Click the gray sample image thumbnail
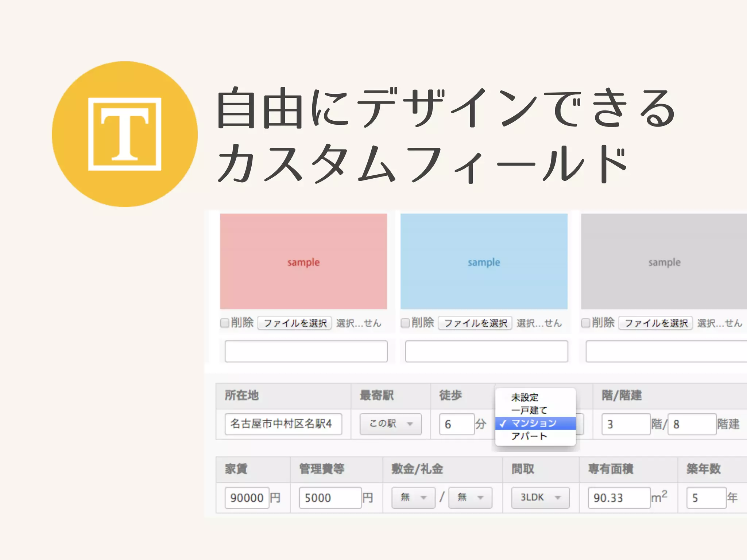Image resolution: width=747 pixels, height=560 pixels. 664,261
